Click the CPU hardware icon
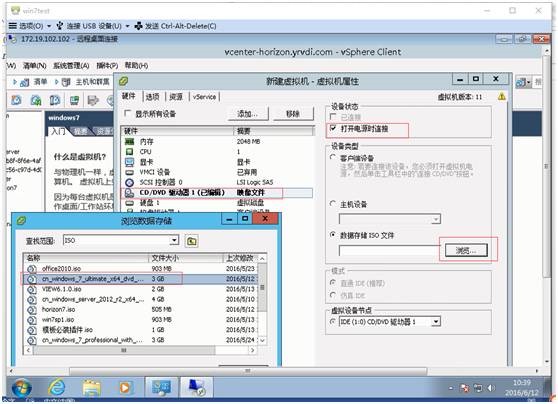This screenshot has height=404, width=558. (x=130, y=152)
